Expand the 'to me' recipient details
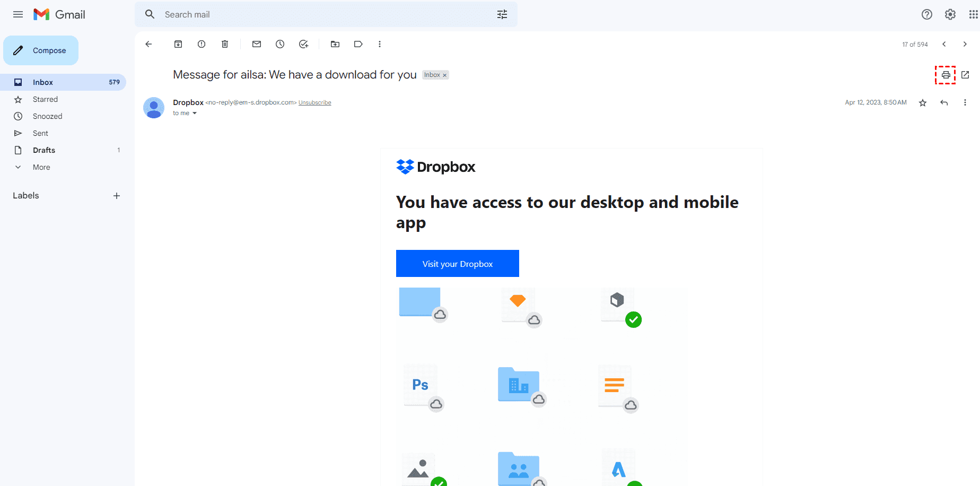980x486 pixels. [x=195, y=113]
